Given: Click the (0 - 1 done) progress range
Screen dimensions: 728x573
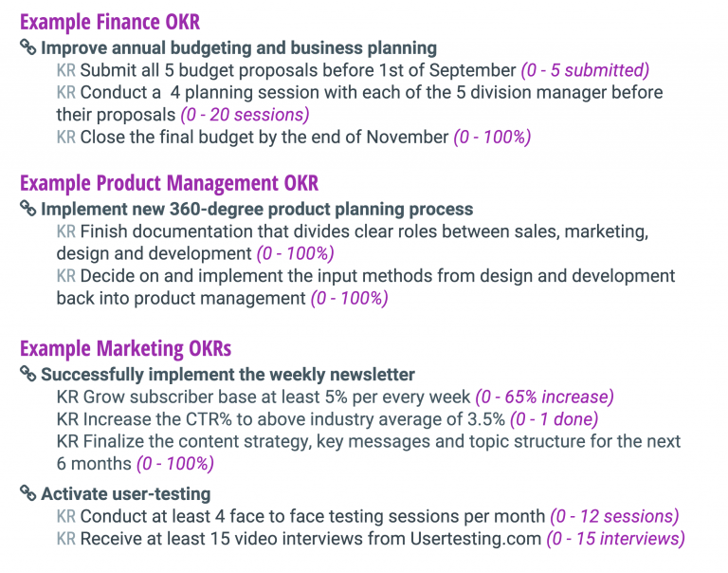Looking at the screenshot, I should (554, 419).
